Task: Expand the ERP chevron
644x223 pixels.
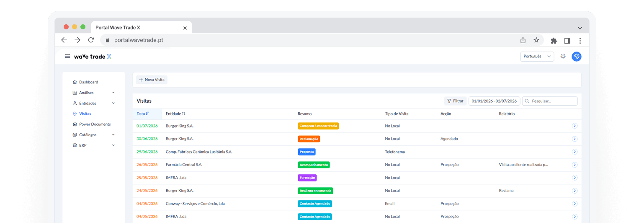Action: pyautogui.click(x=113, y=145)
